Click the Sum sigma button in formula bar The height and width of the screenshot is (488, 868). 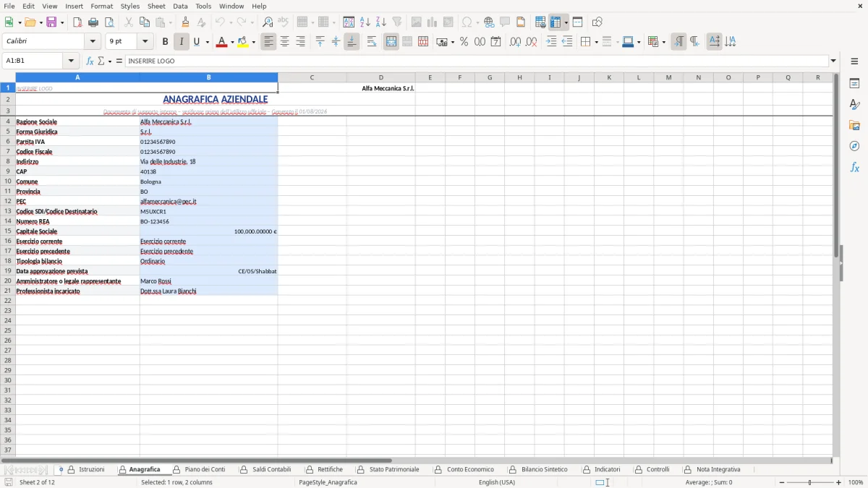101,61
